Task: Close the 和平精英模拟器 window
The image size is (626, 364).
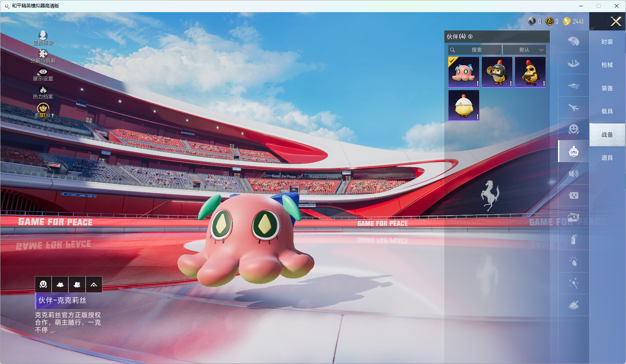Action: coord(617,6)
